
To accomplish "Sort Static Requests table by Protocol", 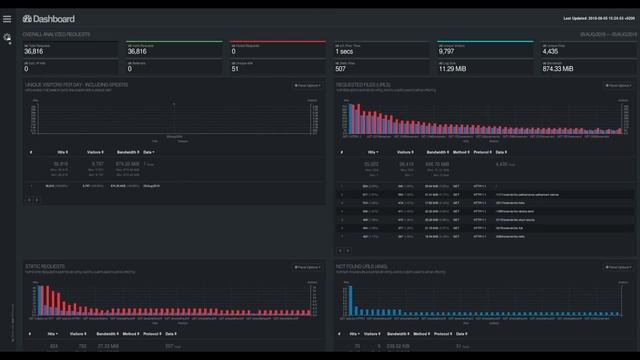I will click(152, 334).
